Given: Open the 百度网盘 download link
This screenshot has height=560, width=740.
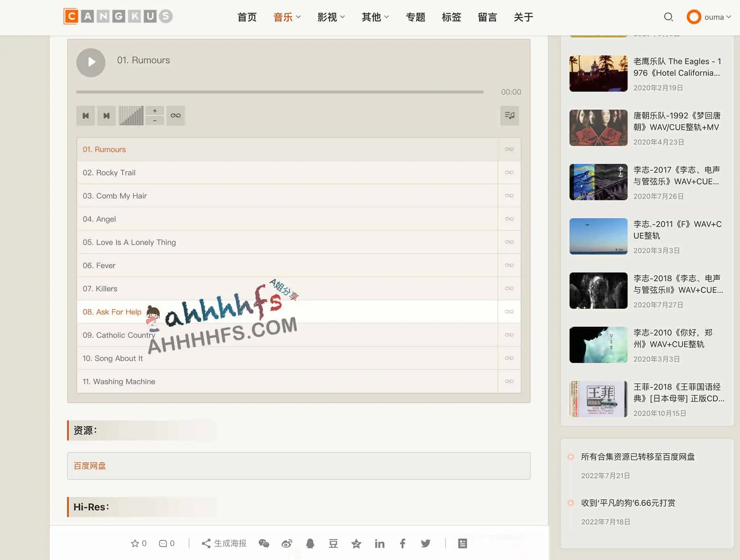Looking at the screenshot, I should (x=89, y=466).
